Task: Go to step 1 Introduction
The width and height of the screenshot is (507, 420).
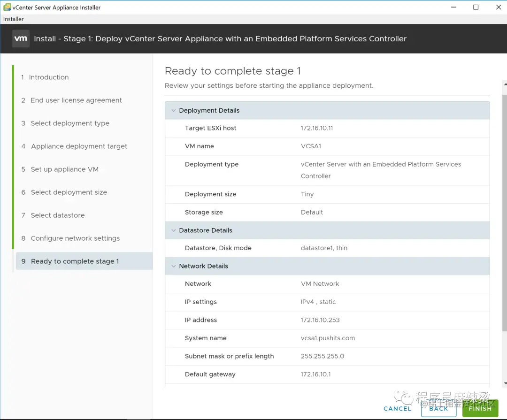Action: 45,77
